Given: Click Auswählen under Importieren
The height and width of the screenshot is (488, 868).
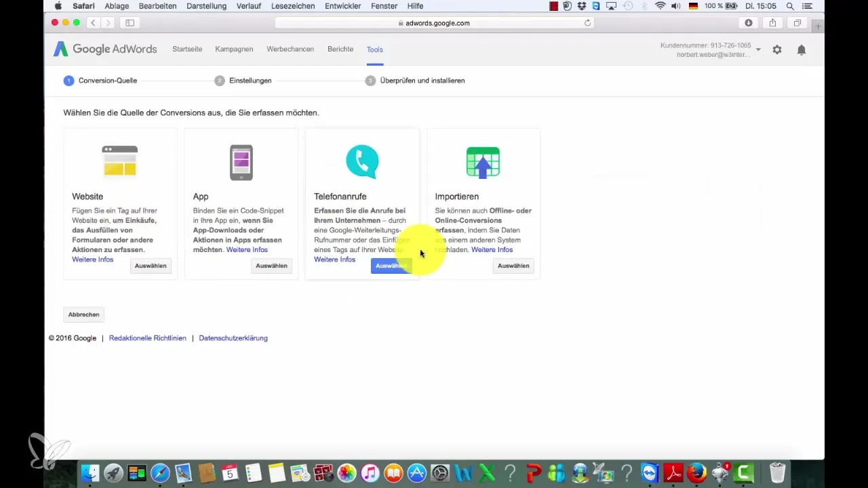Looking at the screenshot, I should point(513,266).
